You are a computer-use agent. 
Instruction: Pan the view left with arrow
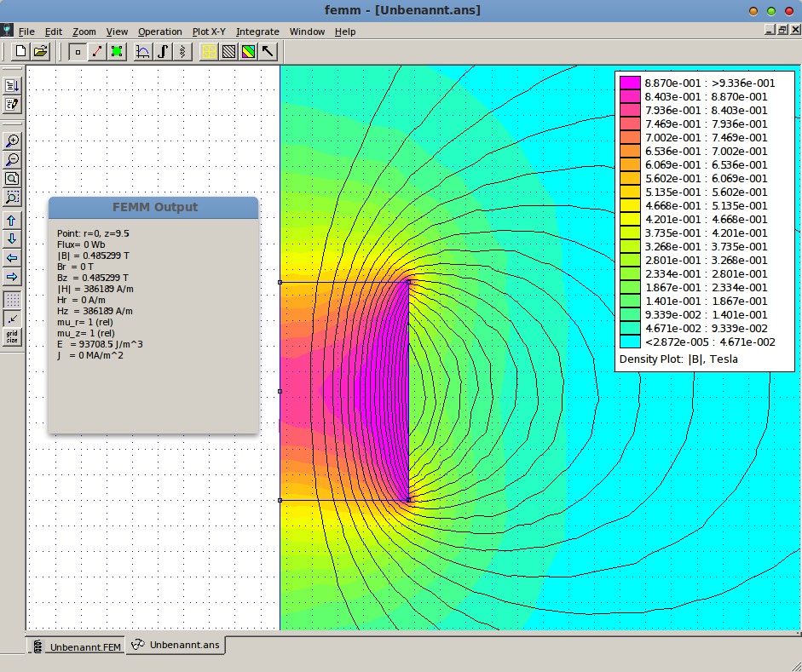(12, 258)
